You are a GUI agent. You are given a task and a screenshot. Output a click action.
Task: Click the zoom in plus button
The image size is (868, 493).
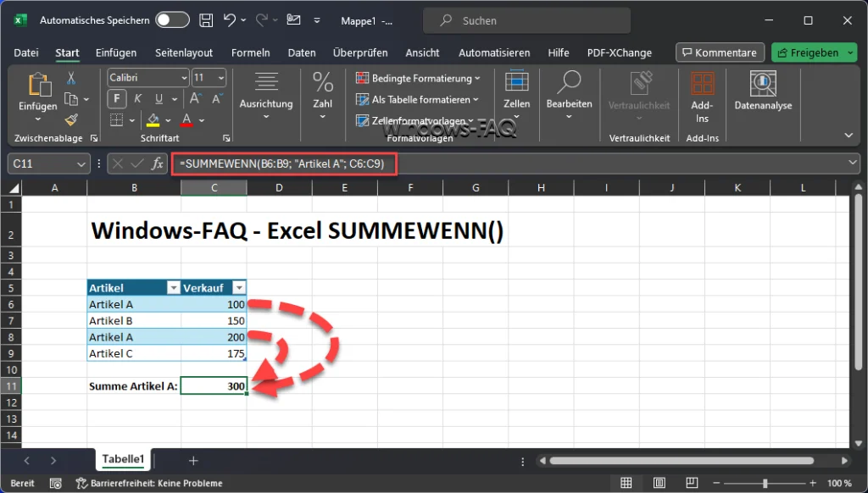click(813, 483)
